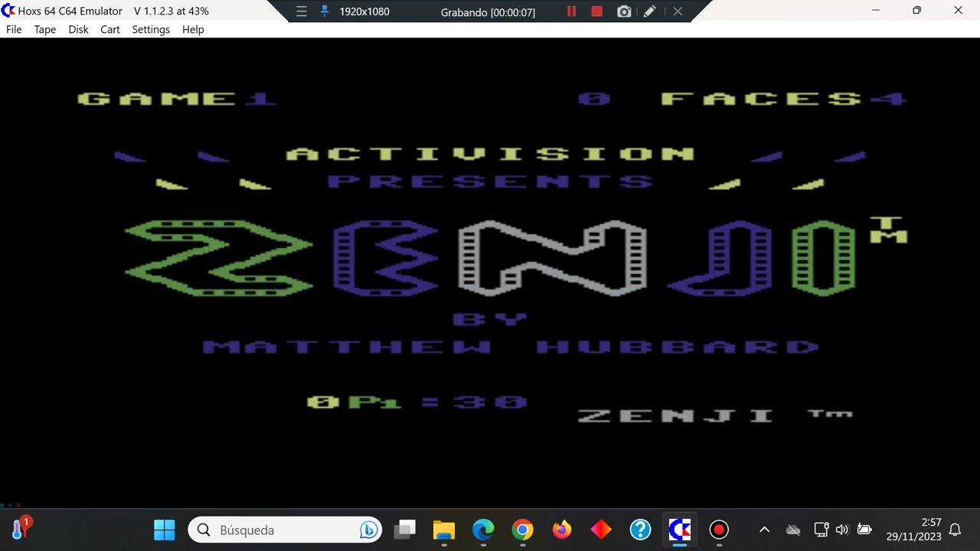Click the PRESENTS text in the game
980x551 pixels.
coord(490,181)
